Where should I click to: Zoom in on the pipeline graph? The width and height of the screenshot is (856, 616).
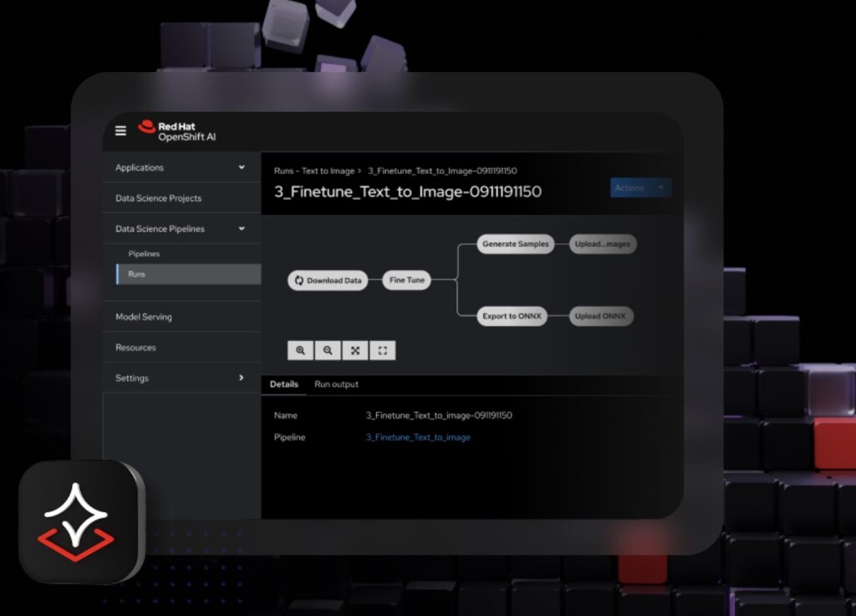coord(300,351)
